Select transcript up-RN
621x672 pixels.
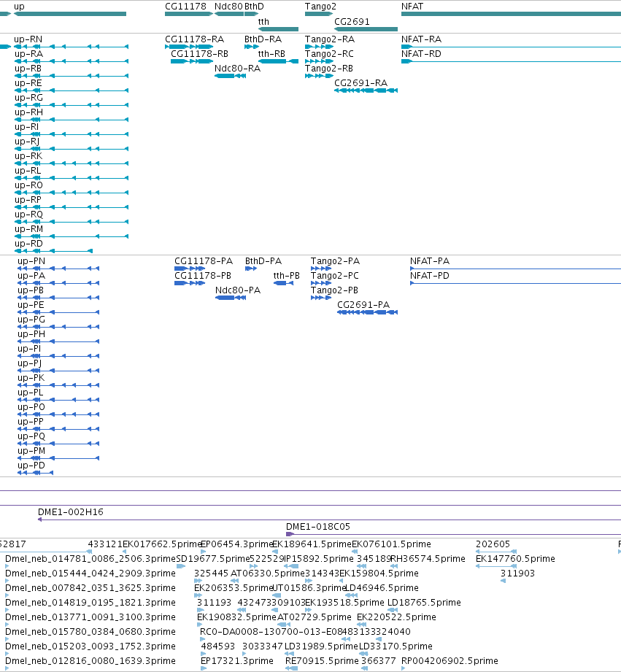pos(71,47)
